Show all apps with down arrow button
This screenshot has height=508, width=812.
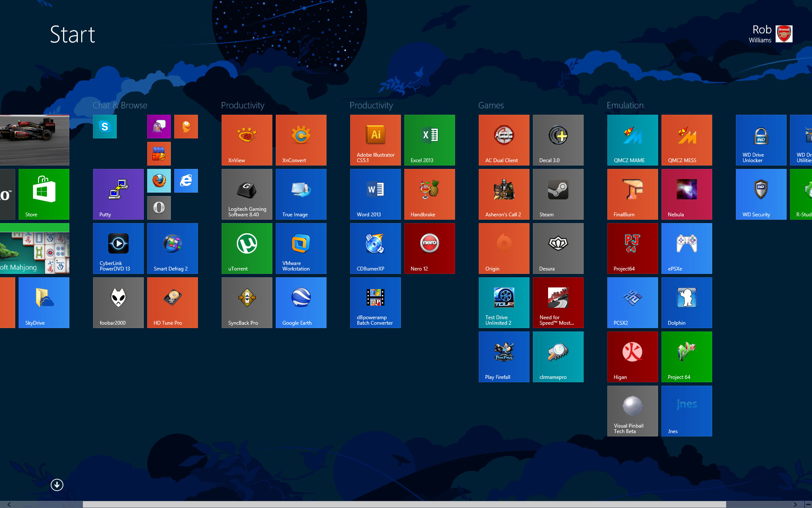[57, 485]
